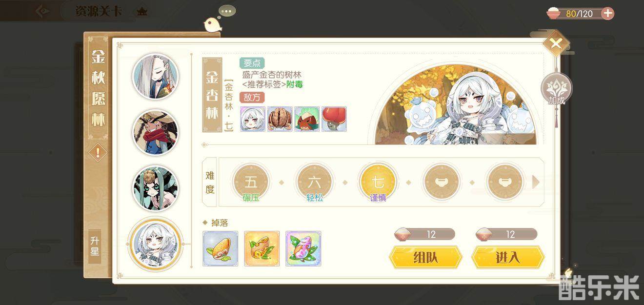
Task: Choose the long-haired elf character stage
Action: click(x=156, y=77)
